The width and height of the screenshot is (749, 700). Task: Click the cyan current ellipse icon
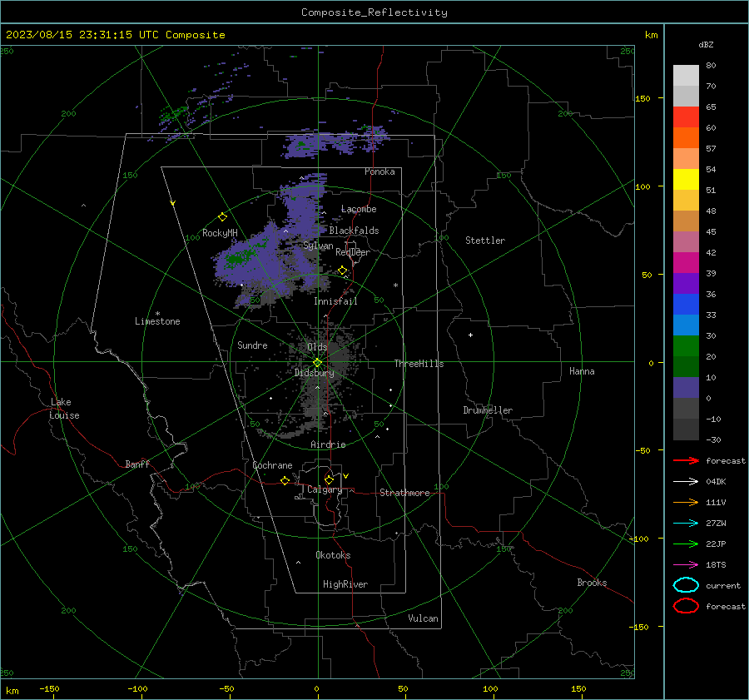[x=686, y=585]
